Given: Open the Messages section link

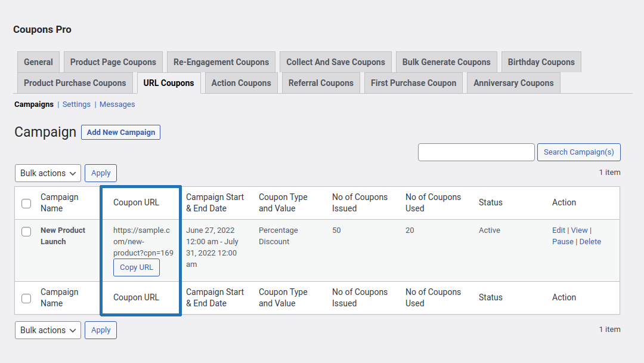Looking at the screenshot, I should pos(117,104).
